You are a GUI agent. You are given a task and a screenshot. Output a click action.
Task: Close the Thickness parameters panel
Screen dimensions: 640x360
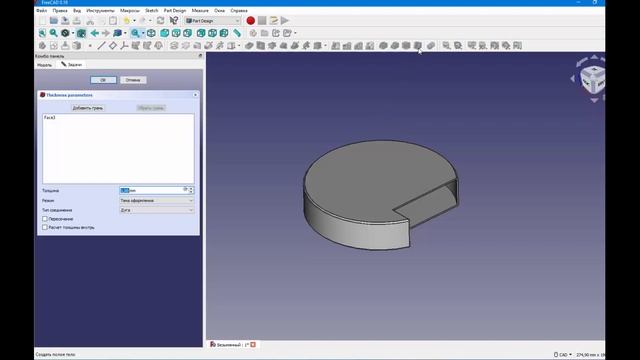tap(196, 95)
